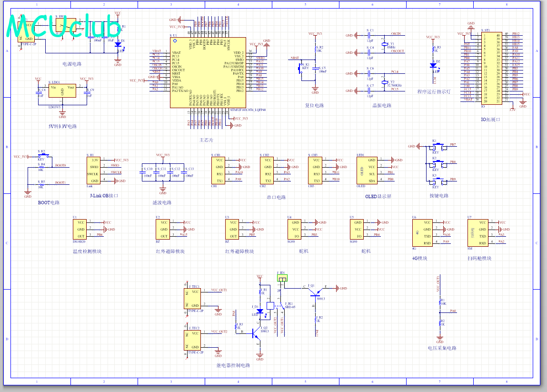
Task: Select the S_R4 10K resistor
Action: 41,167
